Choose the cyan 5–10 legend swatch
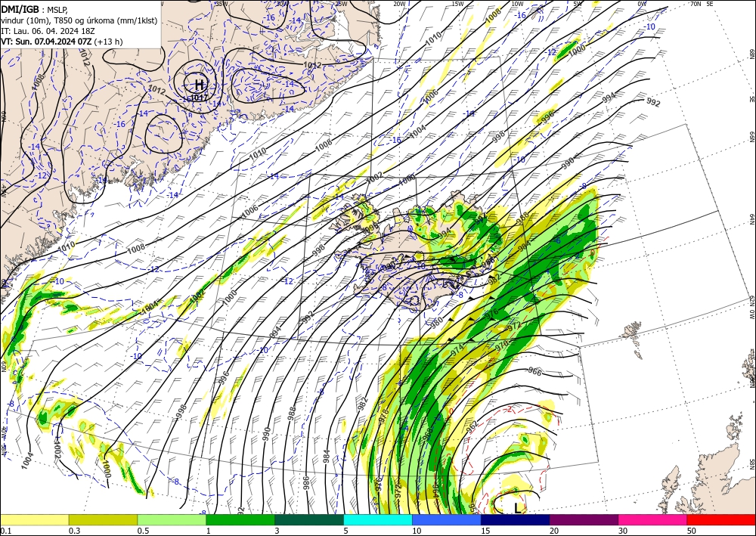This screenshot has height=536, width=756. (378, 519)
